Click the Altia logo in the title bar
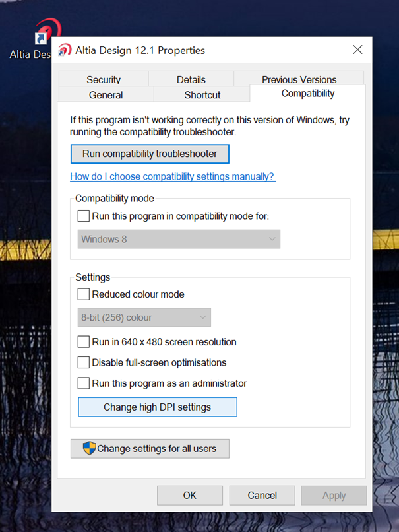The height and width of the screenshot is (532, 399). [65, 50]
